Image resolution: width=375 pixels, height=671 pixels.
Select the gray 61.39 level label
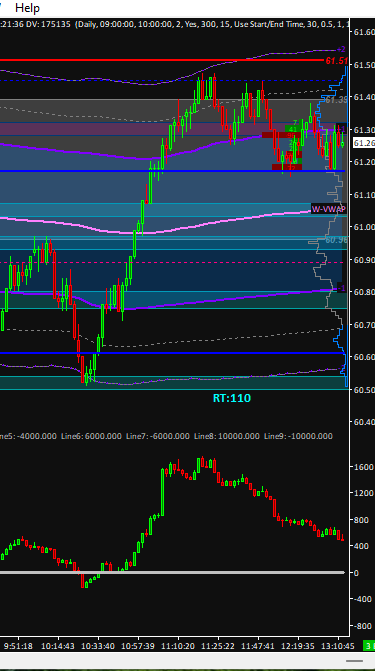point(335,100)
